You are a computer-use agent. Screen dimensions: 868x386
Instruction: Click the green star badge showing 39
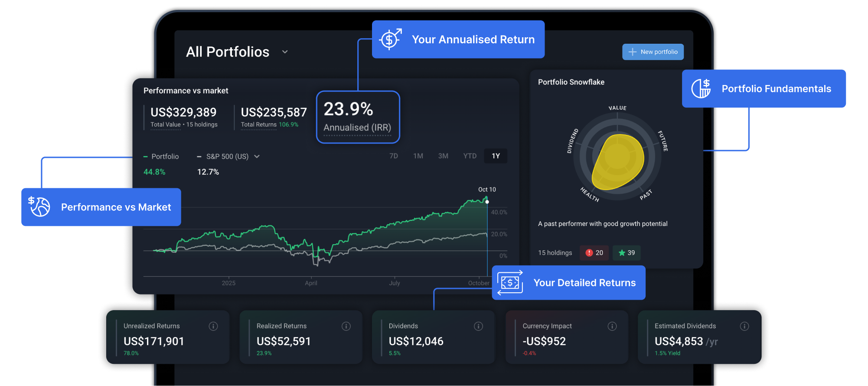[x=627, y=253]
